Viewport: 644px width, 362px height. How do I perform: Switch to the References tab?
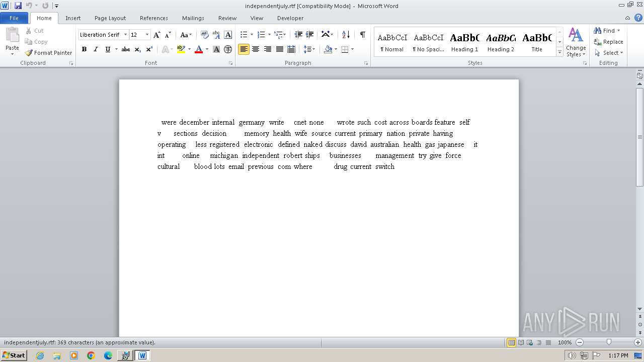pyautogui.click(x=154, y=18)
